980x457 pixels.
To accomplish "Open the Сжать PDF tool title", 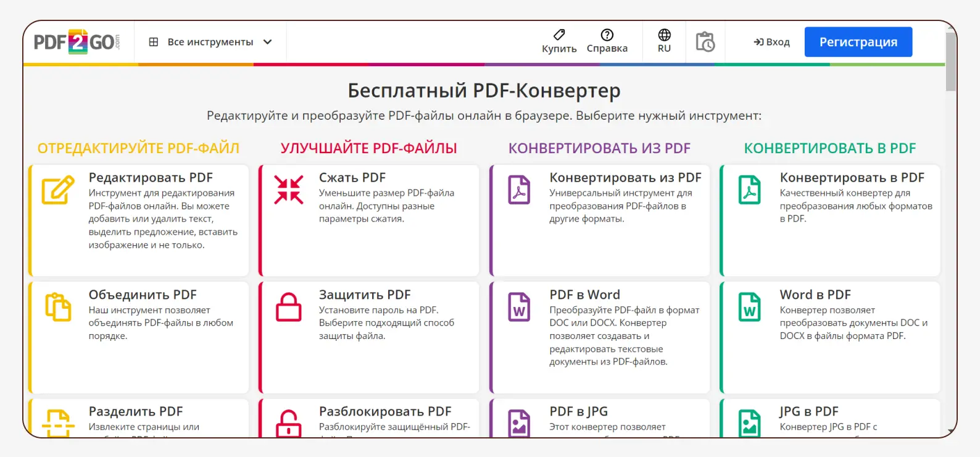I will pyautogui.click(x=352, y=178).
